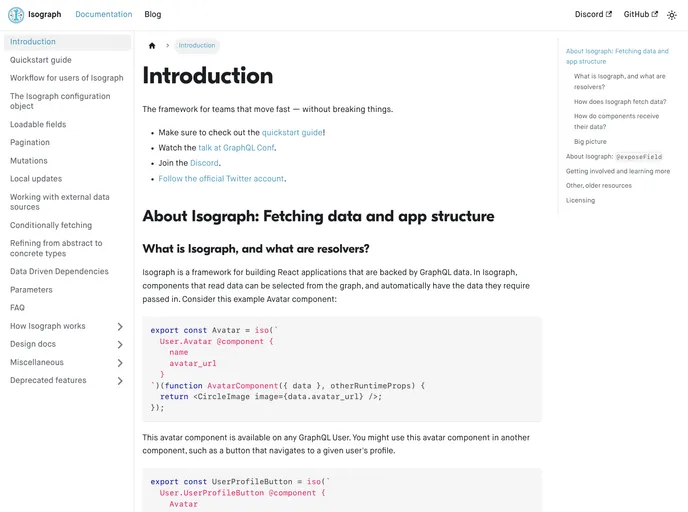Jump to How do components receive their data?
The height and width of the screenshot is (512, 688).
pyautogui.click(x=616, y=122)
